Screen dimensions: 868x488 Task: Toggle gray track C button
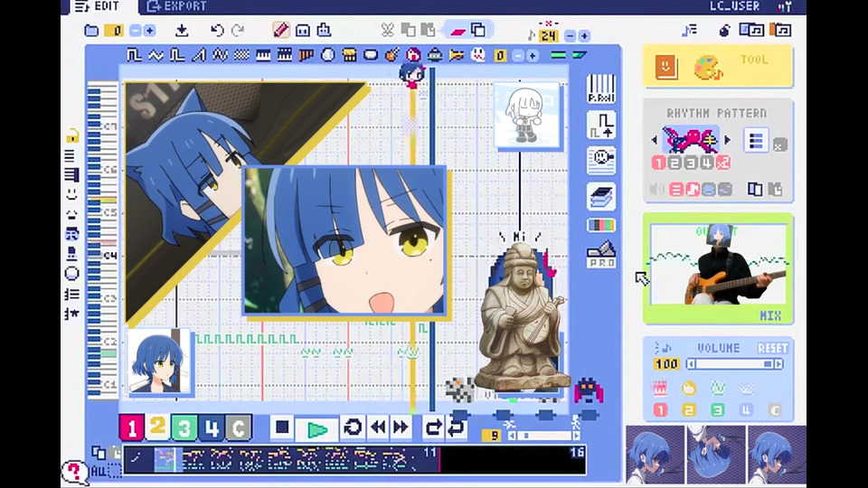tap(239, 427)
